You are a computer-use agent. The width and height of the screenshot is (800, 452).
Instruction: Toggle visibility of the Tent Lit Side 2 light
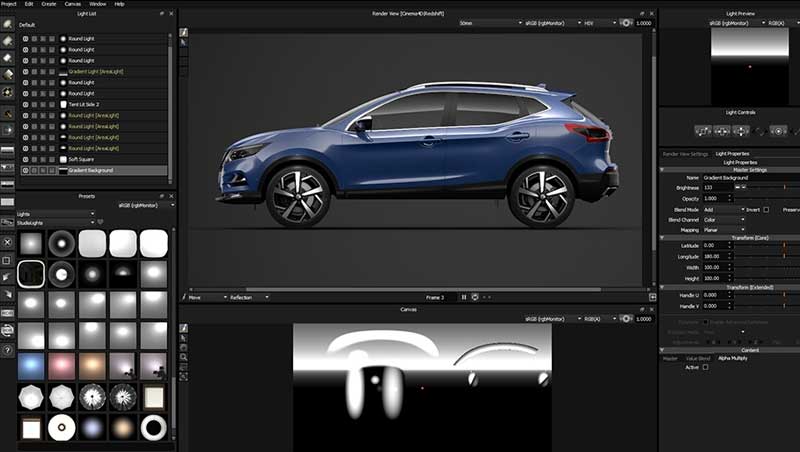point(26,105)
